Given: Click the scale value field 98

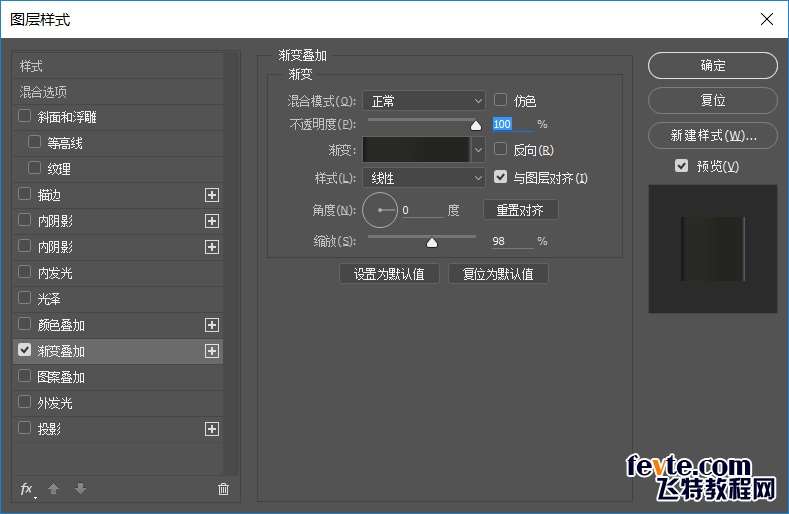Looking at the screenshot, I should (x=512, y=241).
